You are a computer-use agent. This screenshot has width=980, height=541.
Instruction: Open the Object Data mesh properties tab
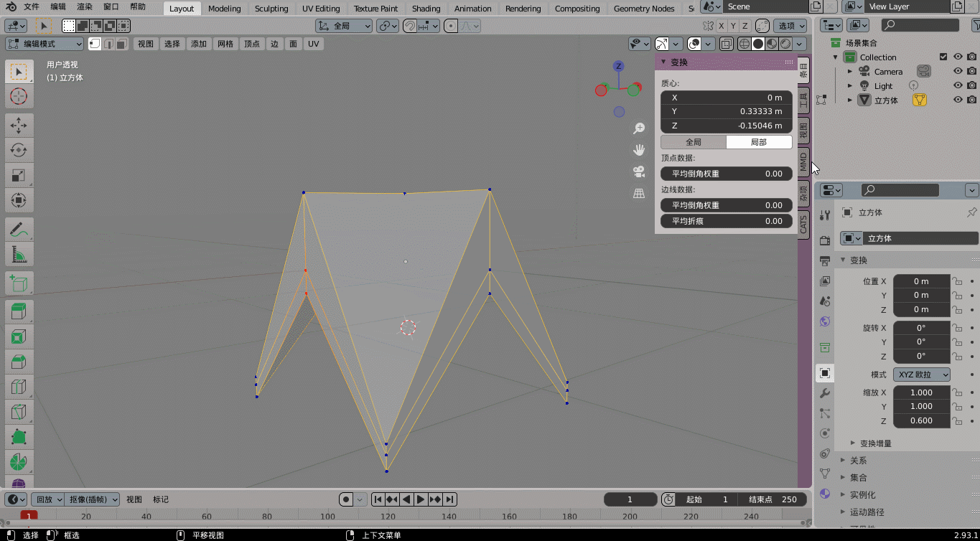(x=825, y=474)
